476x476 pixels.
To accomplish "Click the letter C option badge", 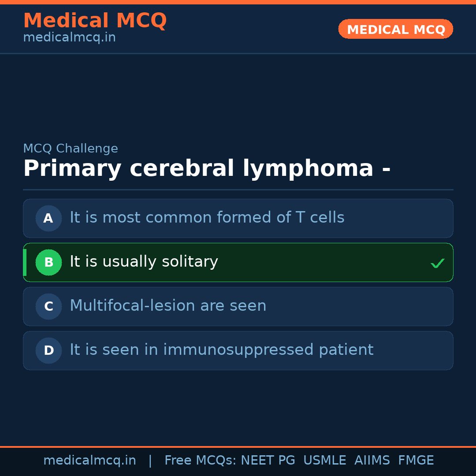I will point(48,306).
